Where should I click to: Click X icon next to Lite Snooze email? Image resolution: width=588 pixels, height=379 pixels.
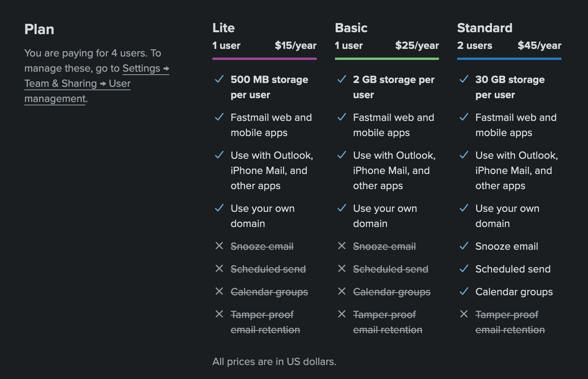click(219, 246)
